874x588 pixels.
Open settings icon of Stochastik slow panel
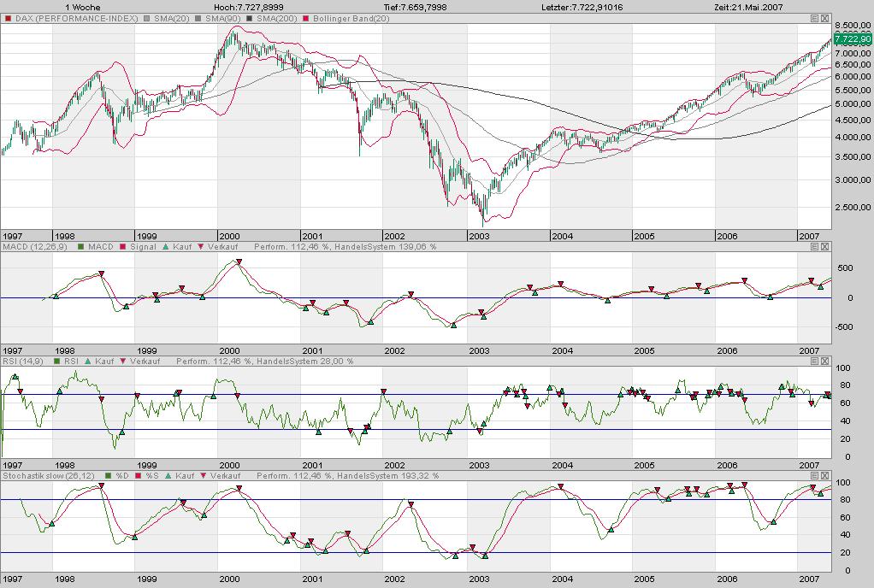[x=814, y=475]
